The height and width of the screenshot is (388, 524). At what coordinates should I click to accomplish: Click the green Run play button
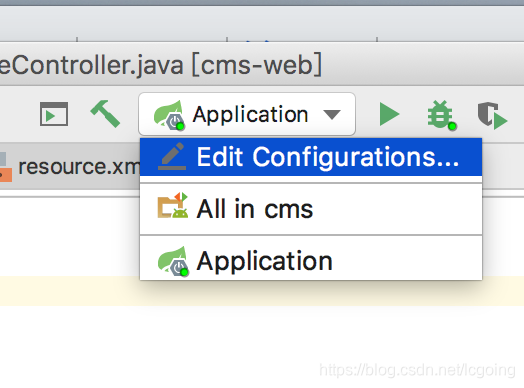tap(389, 114)
